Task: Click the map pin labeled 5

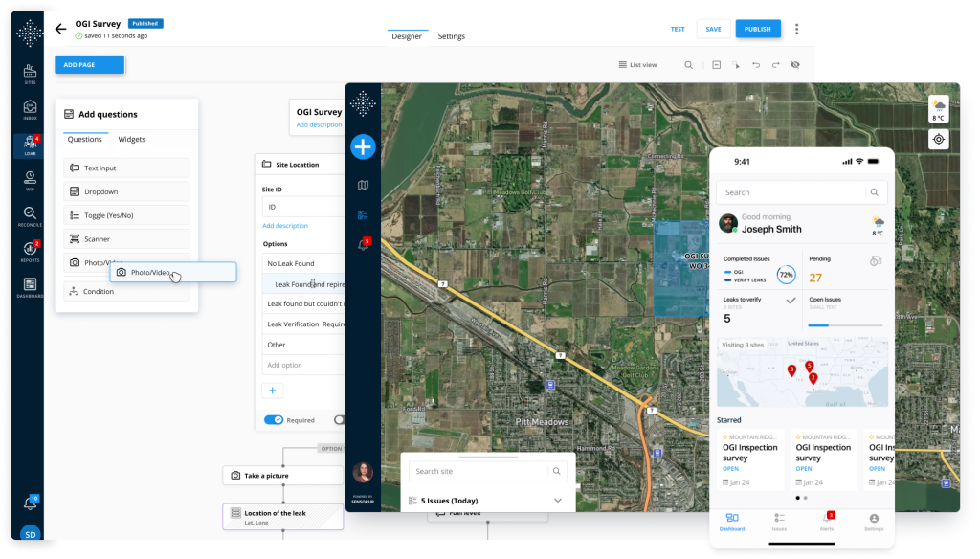Action: 810,367
